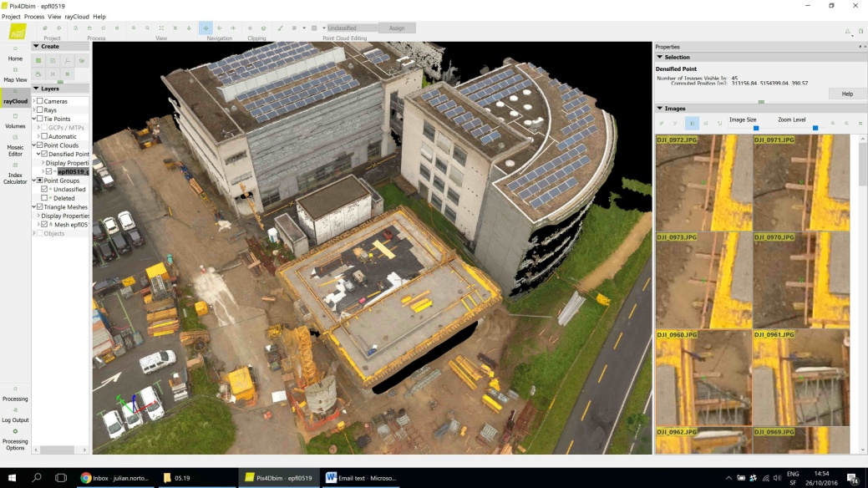Viewport: 868px width, 488px height.
Task: Open Processing Options from the sidebar
Action: coord(15,440)
